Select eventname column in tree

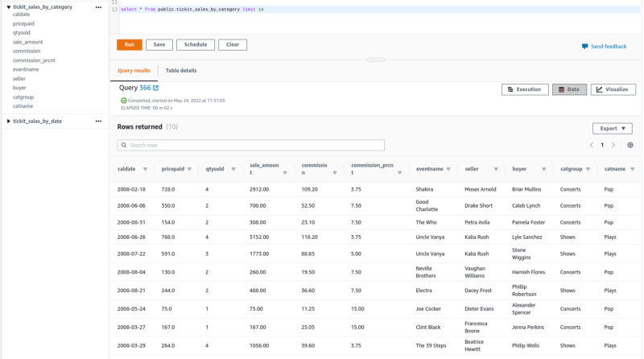click(x=26, y=69)
